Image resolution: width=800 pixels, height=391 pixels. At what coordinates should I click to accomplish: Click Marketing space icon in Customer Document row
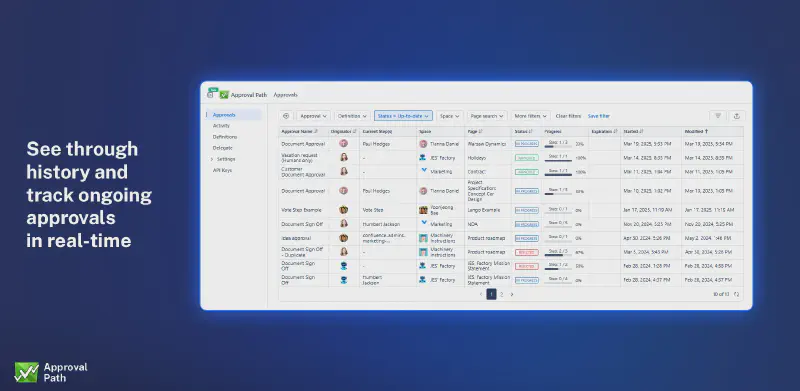pyautogui.click(x=423, y=171)
